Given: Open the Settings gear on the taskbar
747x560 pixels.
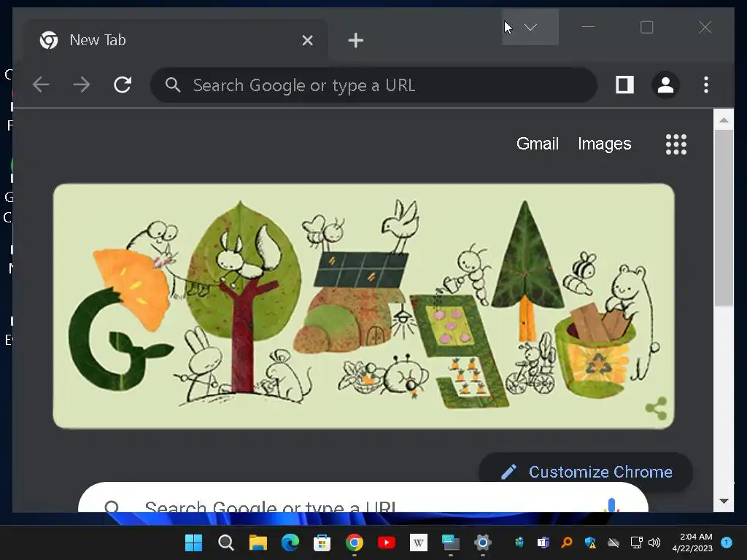Looking at the screenshot, I should coord(483,542).
